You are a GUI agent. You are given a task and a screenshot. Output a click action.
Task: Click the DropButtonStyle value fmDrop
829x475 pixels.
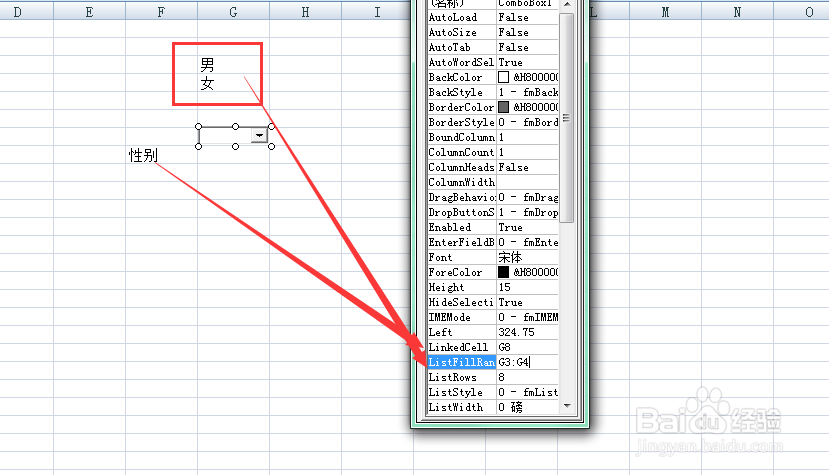pos(528,212)
